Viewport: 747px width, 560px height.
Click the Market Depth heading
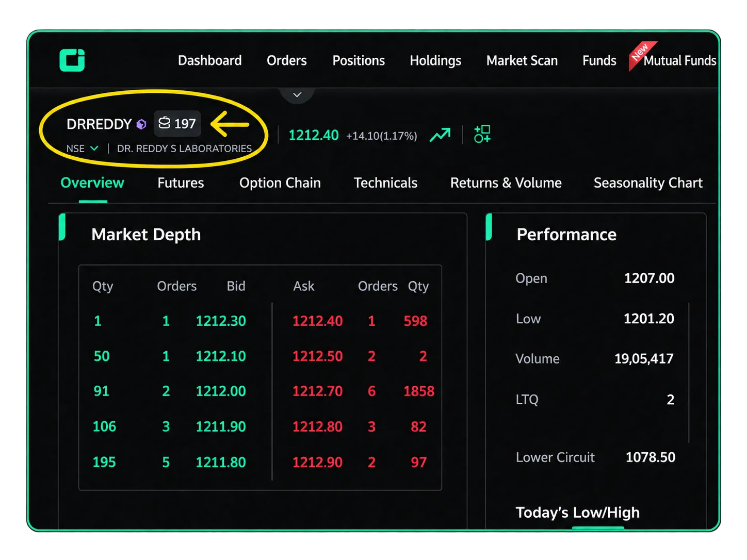pyautogui.click(x=146, y=235)
